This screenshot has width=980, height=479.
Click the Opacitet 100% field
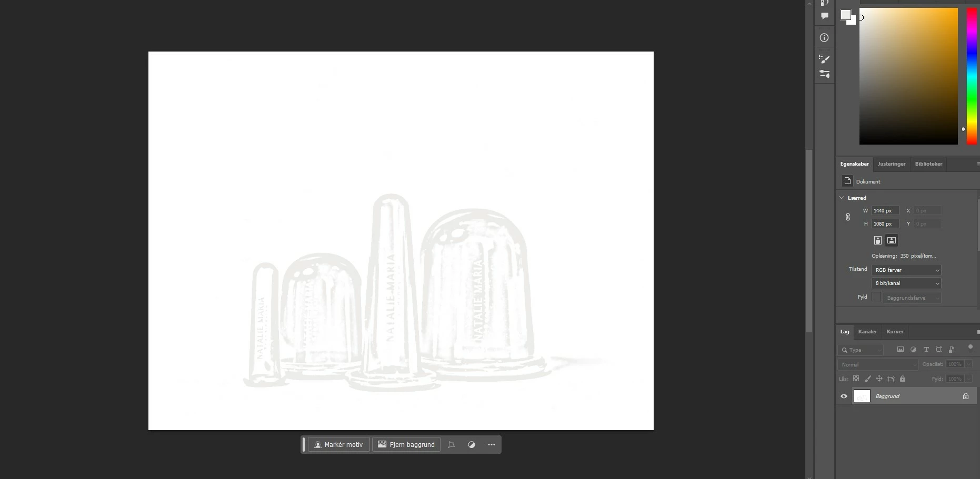click(x=955, y=364)
